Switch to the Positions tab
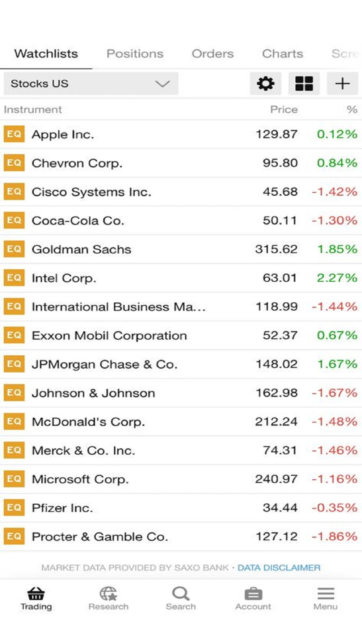The height and width of the screenshot is (644, 362). pyautogui.click(x=135, y=54)
